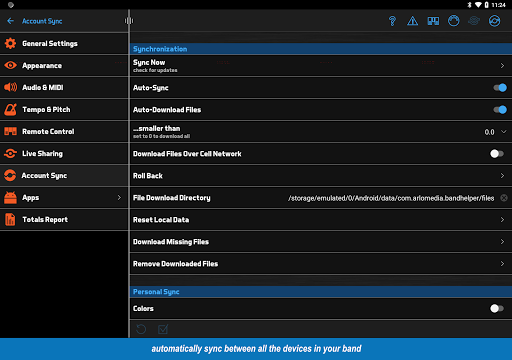Tap the battery status bar icon
The height and width of the screenshot is (360, 512).
[x=486, y=5]
